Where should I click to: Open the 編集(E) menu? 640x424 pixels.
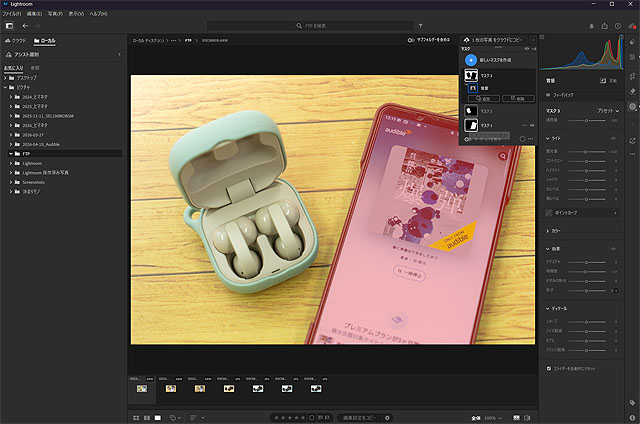pyautogui.click(x=36, y=13)
